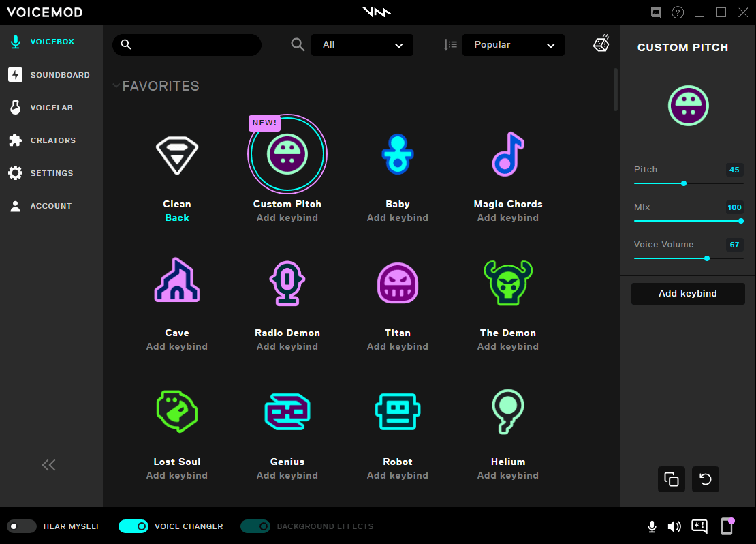Click the reset settings icon

[705, 479]
